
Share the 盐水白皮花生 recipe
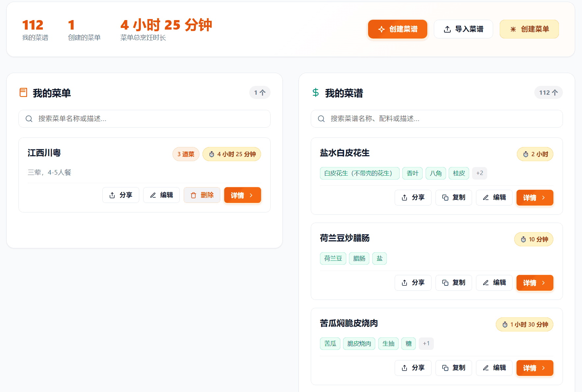coord(413,198)
